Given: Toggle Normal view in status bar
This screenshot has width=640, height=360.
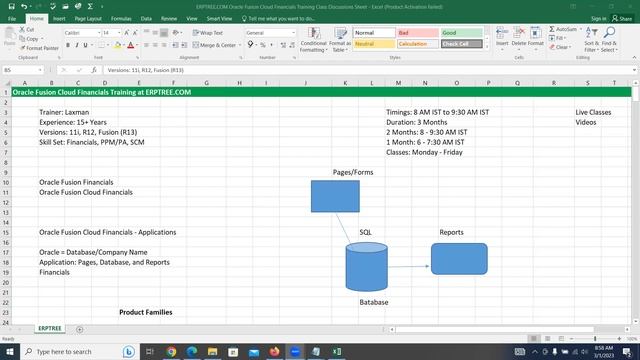Looking at the screenshot, I should coord(533,338).
